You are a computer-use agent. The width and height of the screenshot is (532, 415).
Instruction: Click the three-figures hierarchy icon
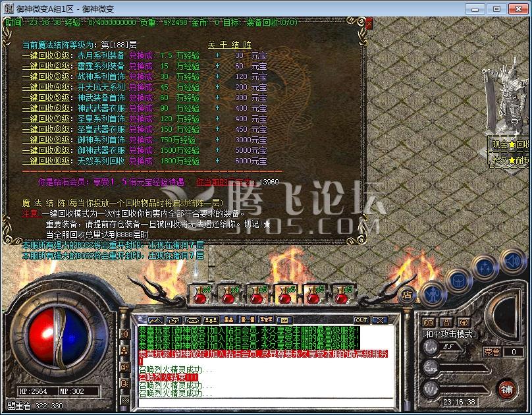pyautogui.click(x=265, y=320)
